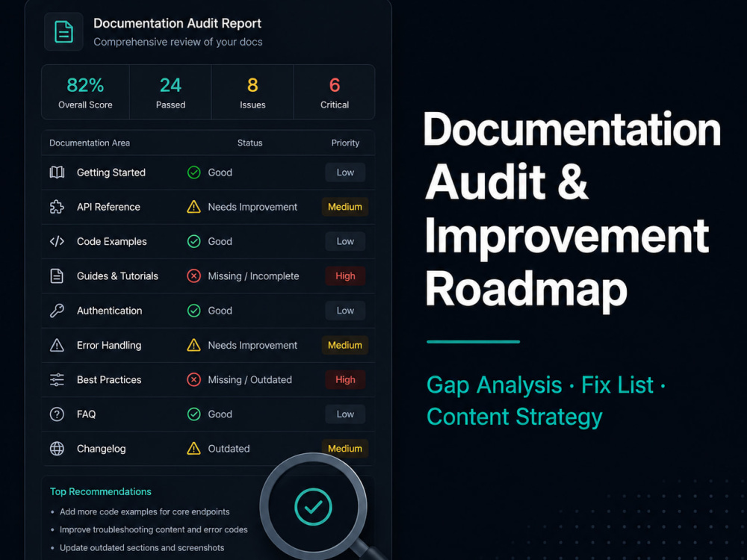Click the Error Handling row label
Image resolution: width=747 pixels, height=560 pixels.
point(109,345)
